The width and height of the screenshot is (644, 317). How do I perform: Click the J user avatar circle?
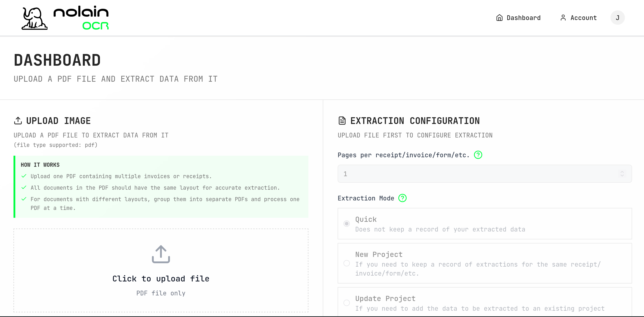coord(617,18)
